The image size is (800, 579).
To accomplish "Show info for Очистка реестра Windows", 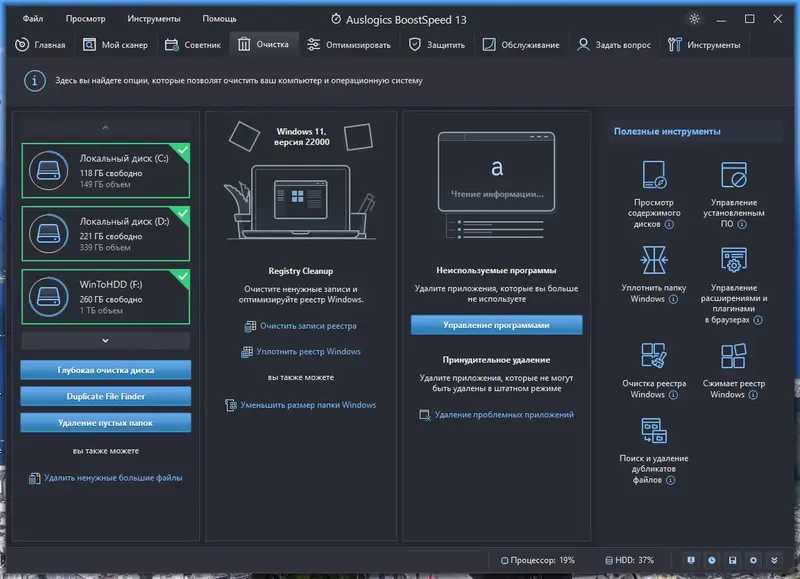I will 673,395.
